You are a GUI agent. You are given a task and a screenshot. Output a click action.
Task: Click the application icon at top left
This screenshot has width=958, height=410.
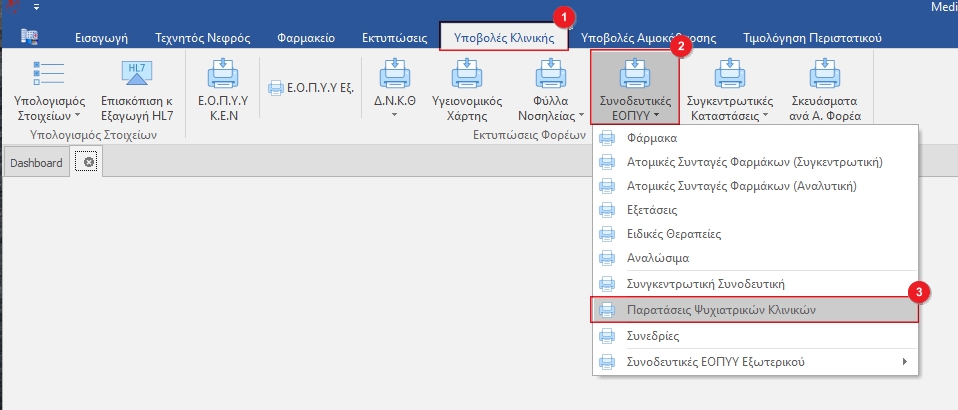(x=29, y=37)
